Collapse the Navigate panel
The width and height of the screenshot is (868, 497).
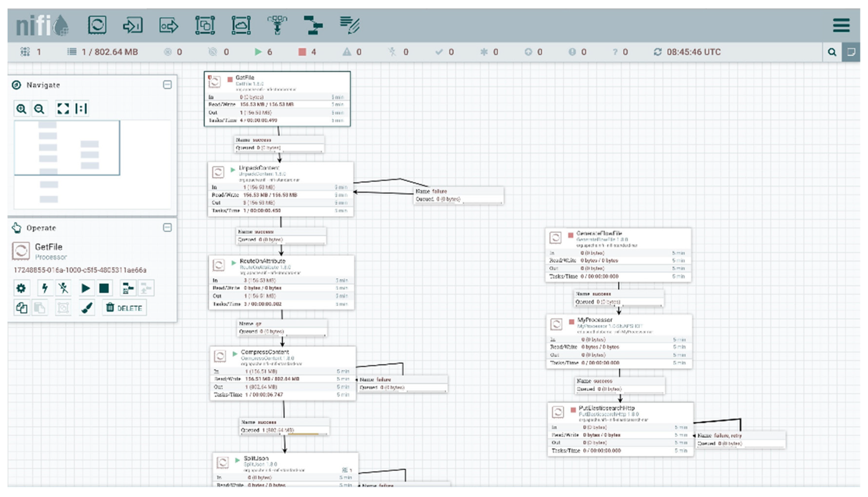tap(167, 85)
